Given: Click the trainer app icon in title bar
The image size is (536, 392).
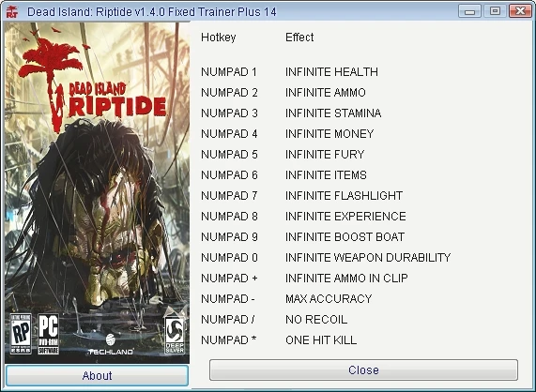Looking at the screenshot, I should pos(12,12).
